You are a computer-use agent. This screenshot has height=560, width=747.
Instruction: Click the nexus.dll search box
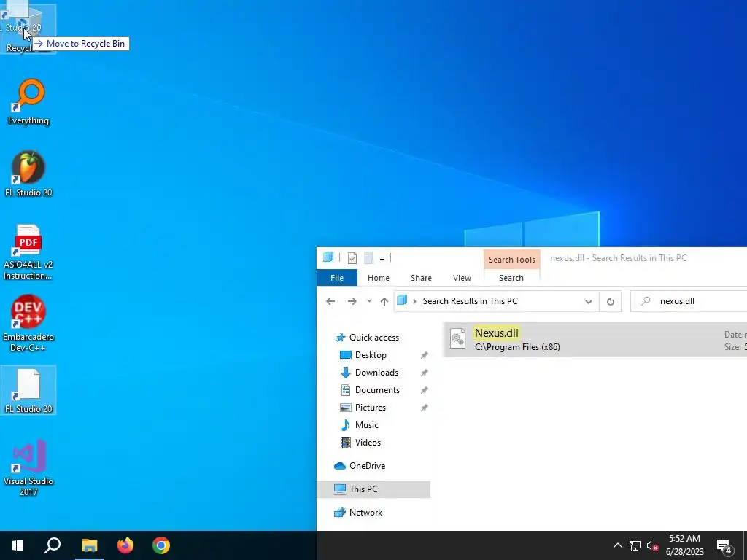pos(689,301)
